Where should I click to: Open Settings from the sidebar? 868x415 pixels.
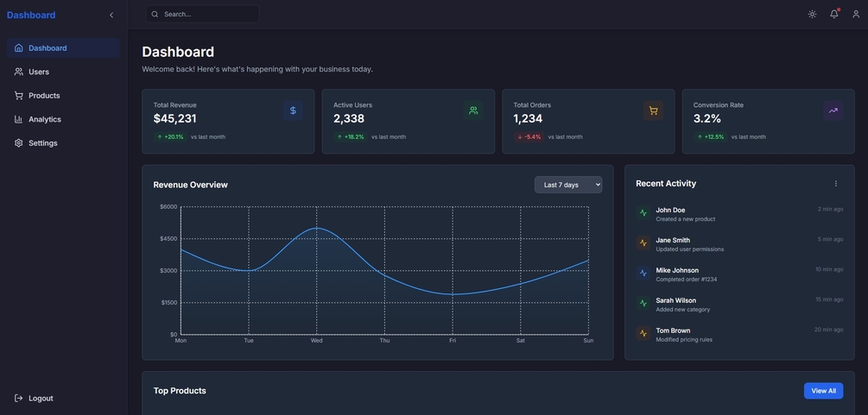tap(63, 143)
